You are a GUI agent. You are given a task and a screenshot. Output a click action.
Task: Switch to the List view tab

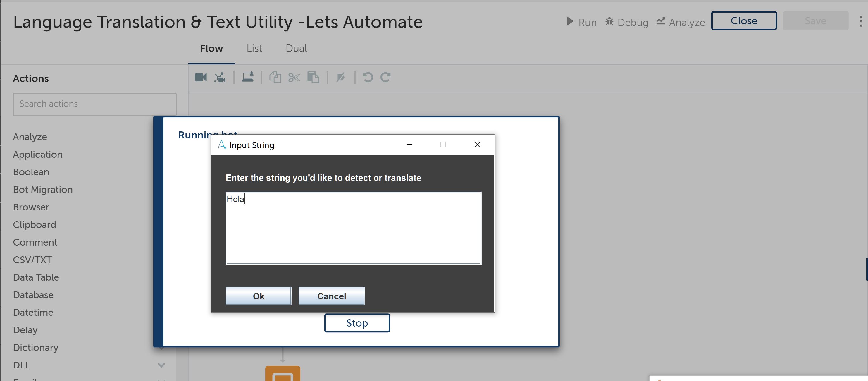click(x=254, y=49)
